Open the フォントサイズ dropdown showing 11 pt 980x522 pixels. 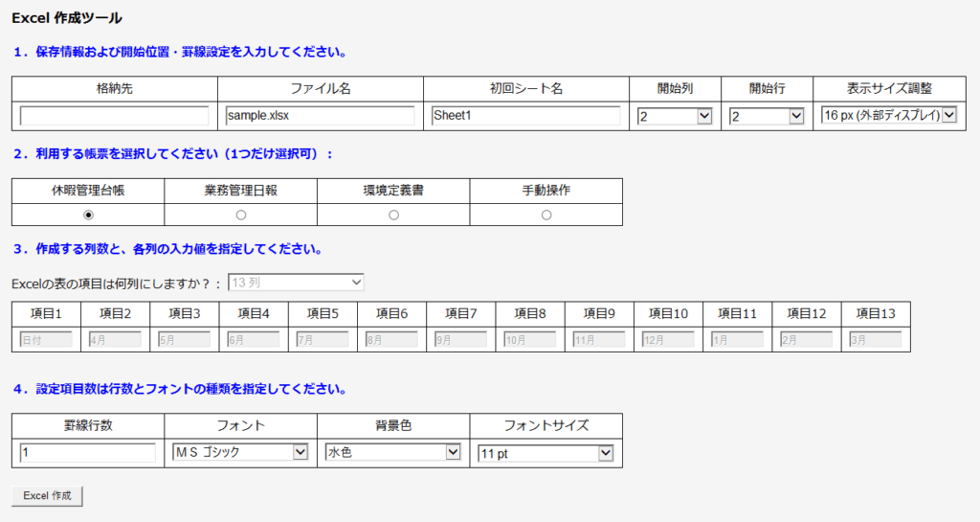coord(546,453)
